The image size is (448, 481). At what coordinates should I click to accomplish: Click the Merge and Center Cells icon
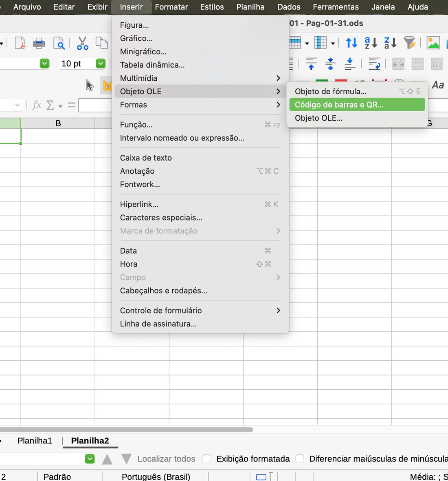[398, 64]
